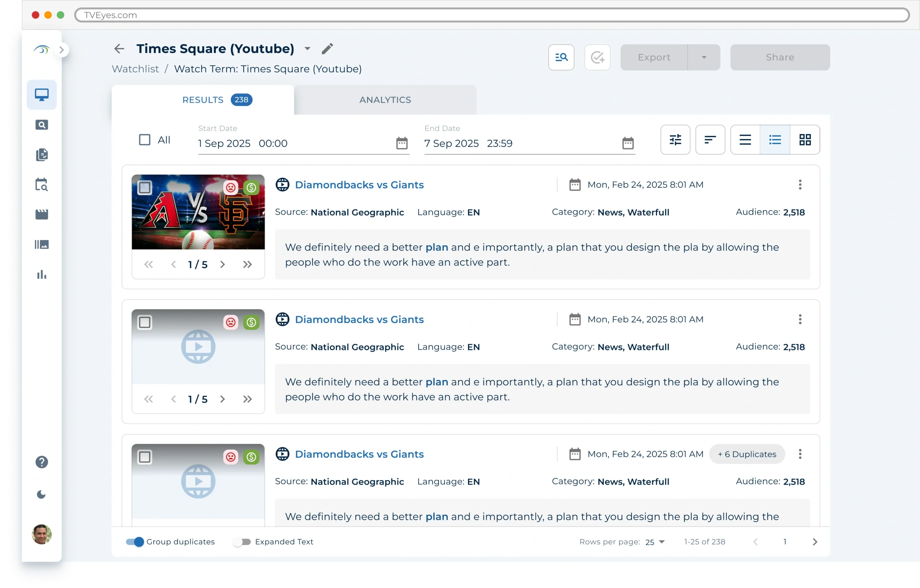Open the + 6 Duplicates badge
This screenshot has width=920, height=588.
click(746, 454)
